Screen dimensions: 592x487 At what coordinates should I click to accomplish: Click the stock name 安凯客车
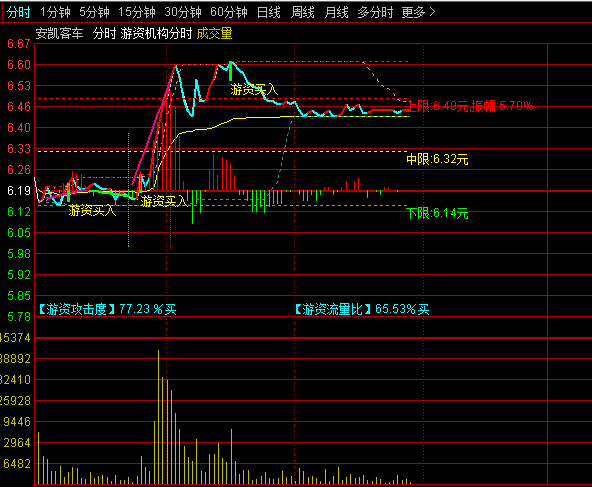tap(59, 34)
